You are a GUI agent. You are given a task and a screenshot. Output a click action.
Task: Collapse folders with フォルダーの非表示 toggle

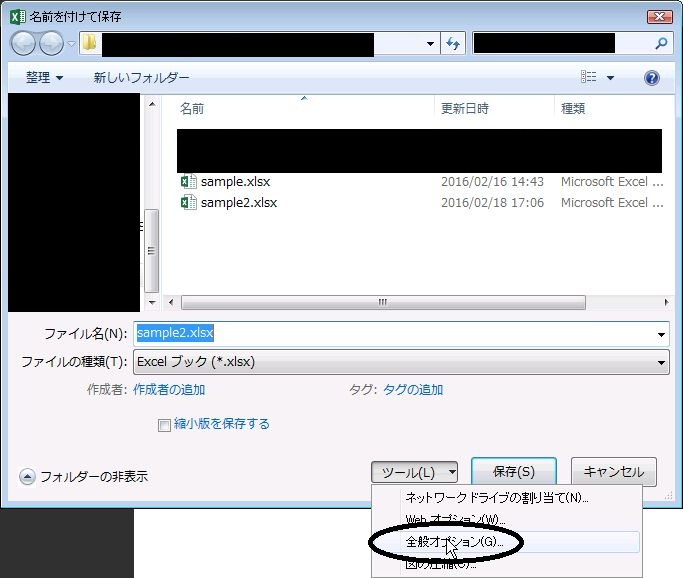coord(27,477)
